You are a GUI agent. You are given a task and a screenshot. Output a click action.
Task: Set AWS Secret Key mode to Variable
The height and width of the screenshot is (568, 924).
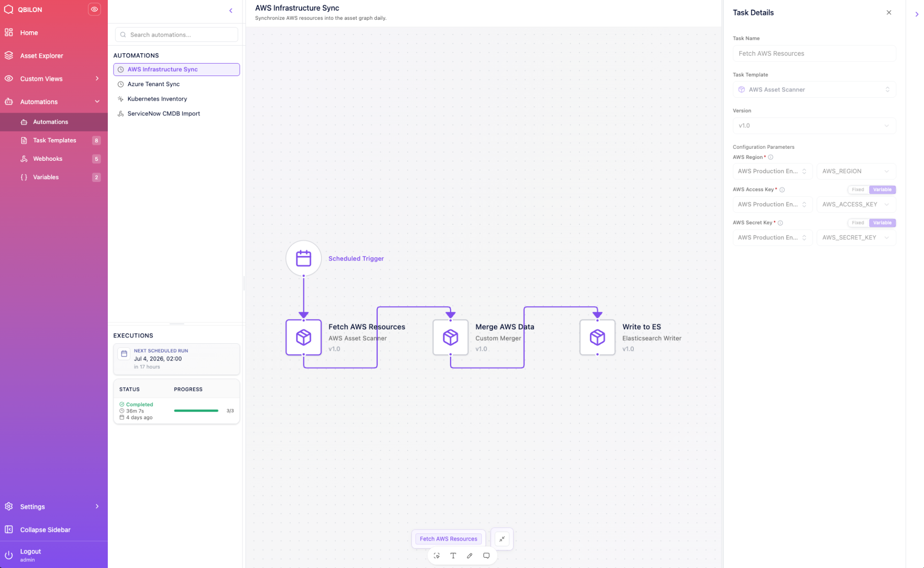coord(882,223)
